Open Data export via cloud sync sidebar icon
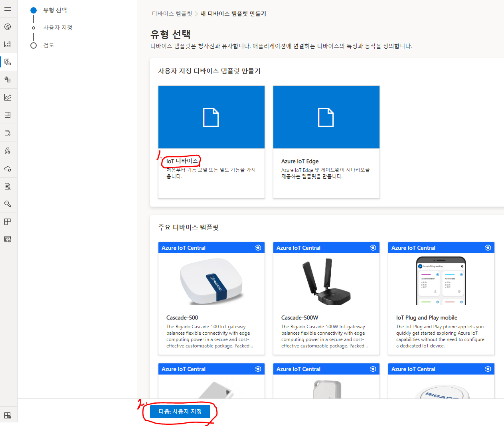504x426 pixels. (8, 169)
